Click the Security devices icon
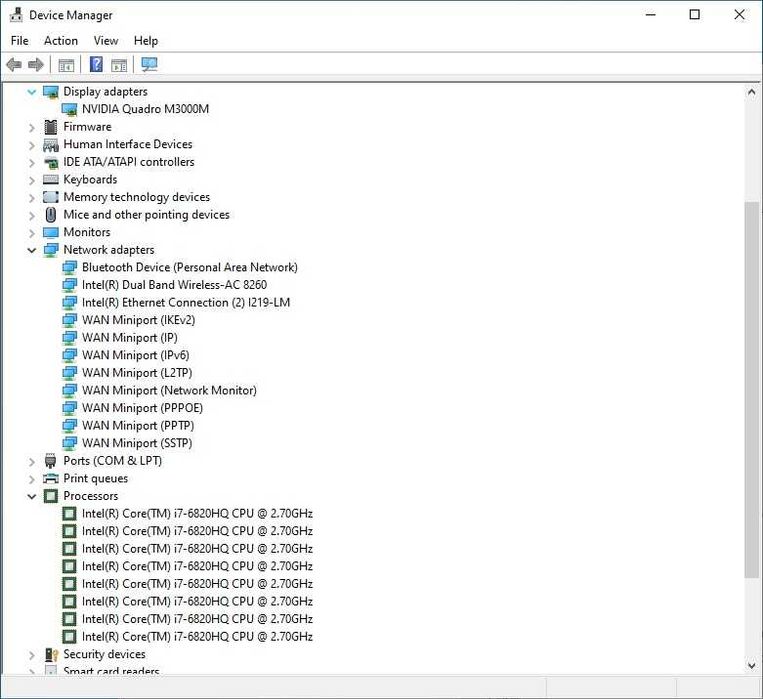Screen dimensions: 763x699 [x=51, y=654]
